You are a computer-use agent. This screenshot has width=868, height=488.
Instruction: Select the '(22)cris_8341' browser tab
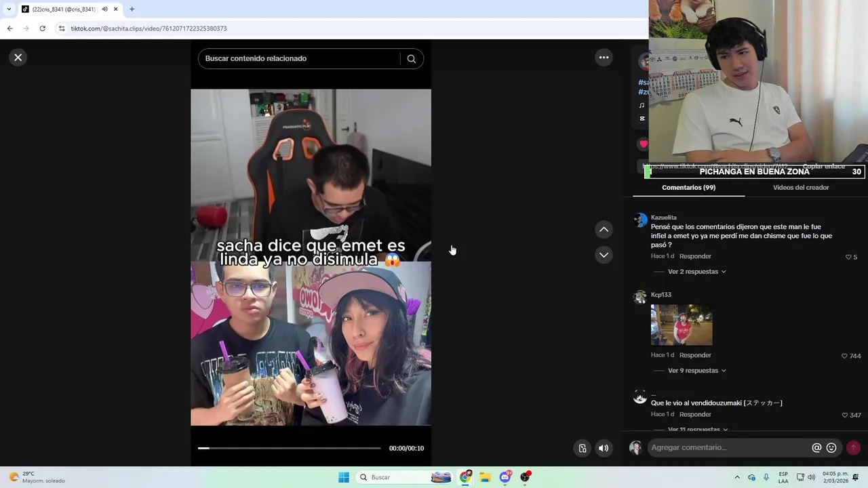pyautogui.click(x=65, y=9)
